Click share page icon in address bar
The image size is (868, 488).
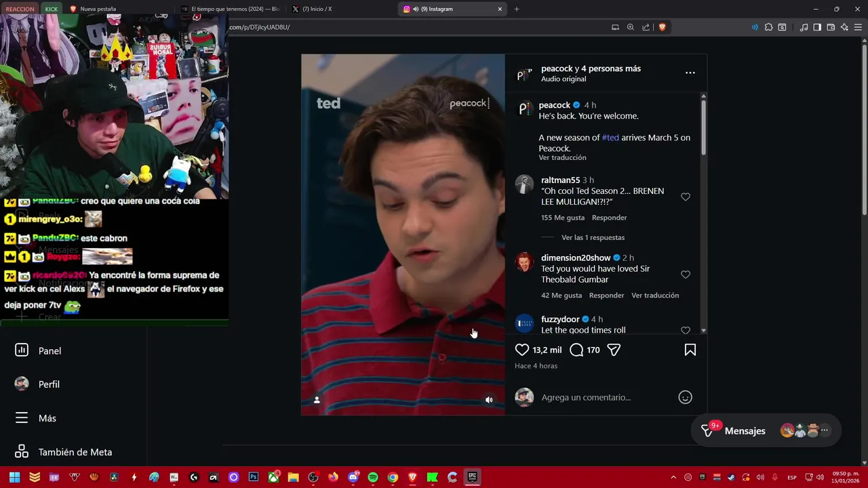click(646, 27)
